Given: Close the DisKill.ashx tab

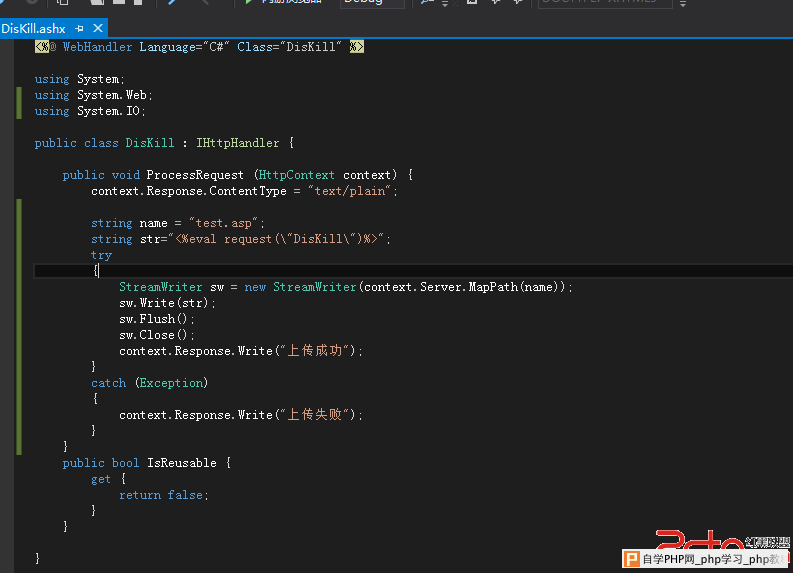Looking at the screenshot, I should [x=98, y=28].
